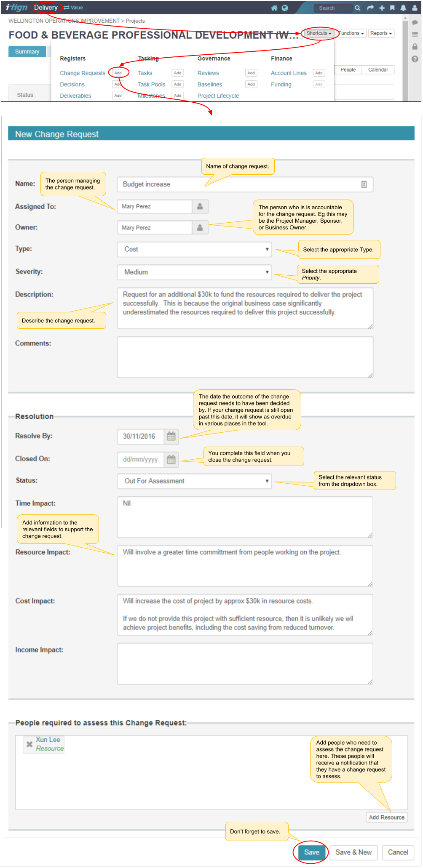The height and width of the screenshot is (868, 423).
Task: Open the Change Requests register link
Action: coord(83,73)
